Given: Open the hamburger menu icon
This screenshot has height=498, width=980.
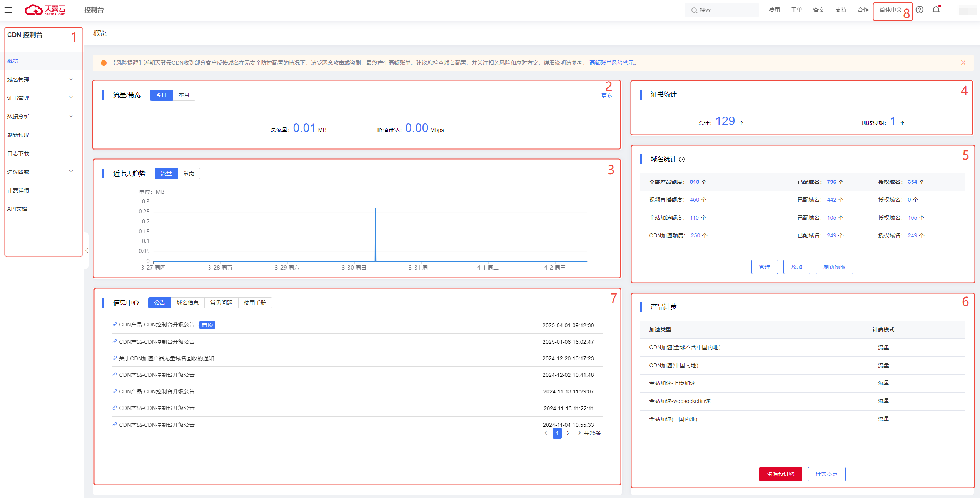Looking at the screenshot, I should pos(8,10).
